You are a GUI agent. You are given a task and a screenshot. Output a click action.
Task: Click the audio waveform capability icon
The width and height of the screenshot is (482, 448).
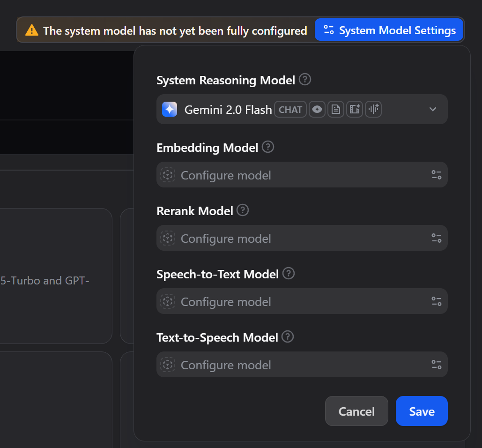click(x=373, y=109)
